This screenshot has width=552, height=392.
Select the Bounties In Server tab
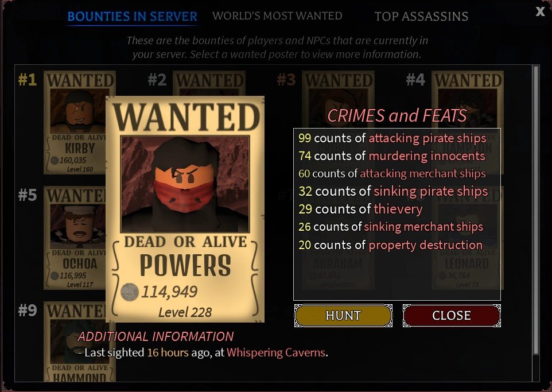coord(133,17)
